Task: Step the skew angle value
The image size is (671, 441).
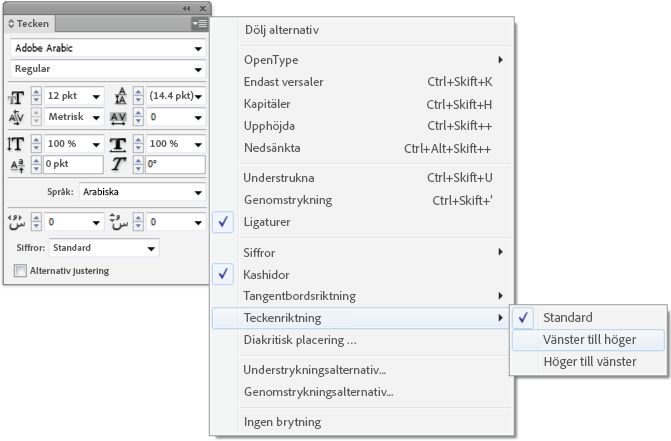Action: click(138, 164)
